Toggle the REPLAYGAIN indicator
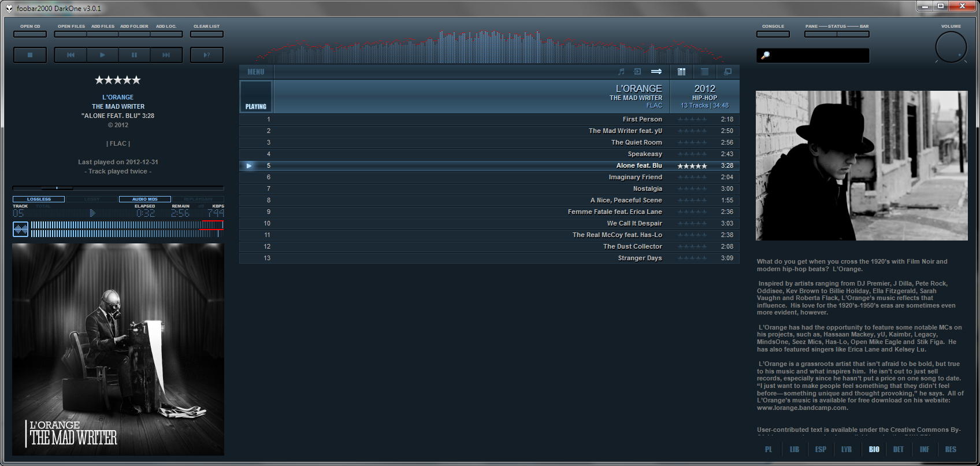This screenshot has height=466, width=980. (198, 199)
